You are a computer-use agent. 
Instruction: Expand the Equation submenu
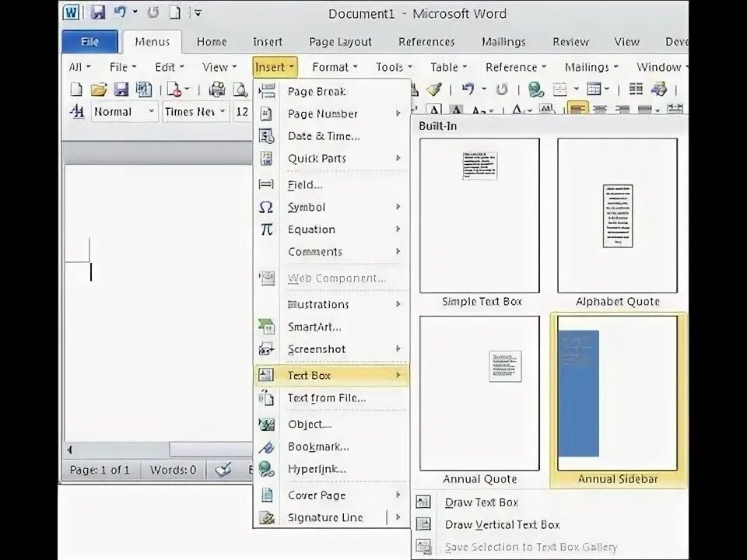[331, 229]
